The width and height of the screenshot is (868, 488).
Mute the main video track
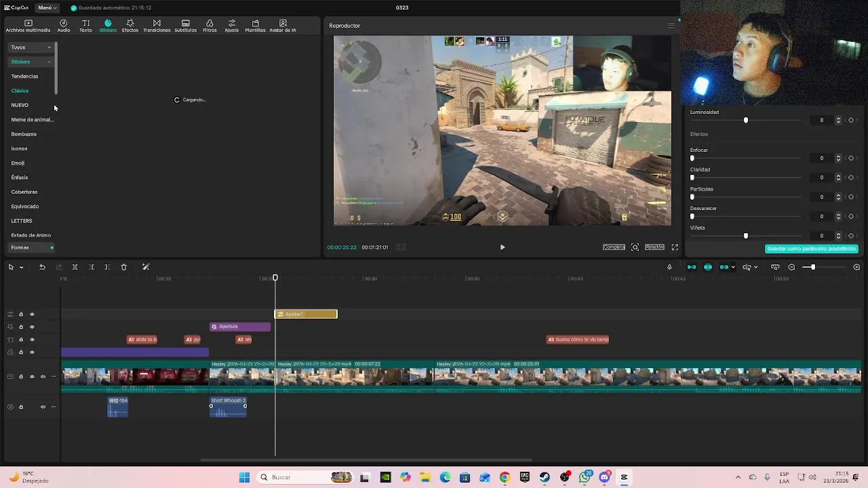coord(43,377)
